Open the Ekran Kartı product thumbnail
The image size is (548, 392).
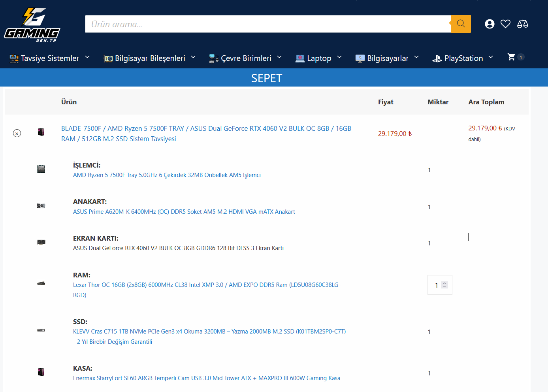tap(41, 242)
